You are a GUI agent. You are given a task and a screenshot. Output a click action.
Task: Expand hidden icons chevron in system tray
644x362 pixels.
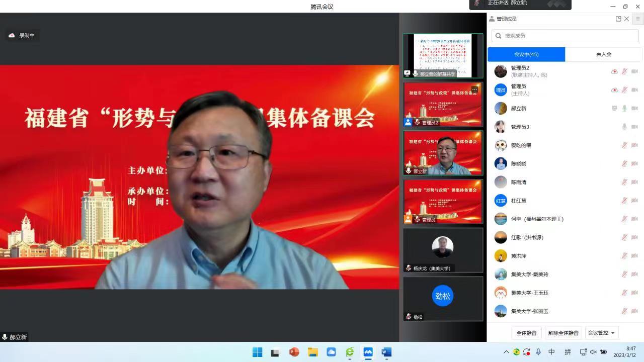click(507, 352)
